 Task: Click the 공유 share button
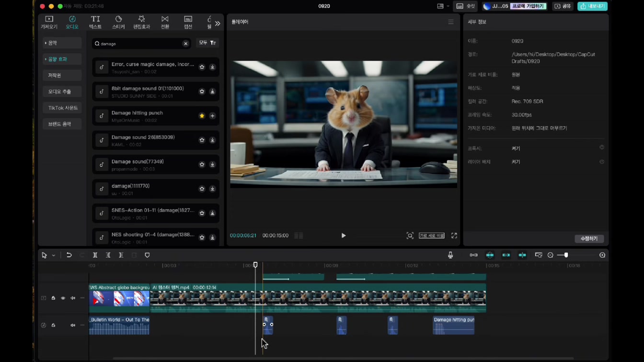pos(563,6)
